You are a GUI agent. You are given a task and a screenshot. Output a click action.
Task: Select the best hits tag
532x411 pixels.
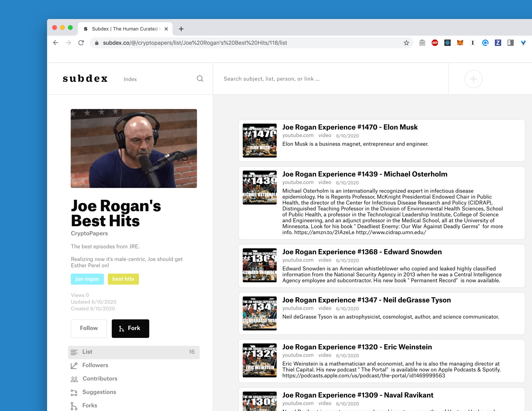coord(123,279)
